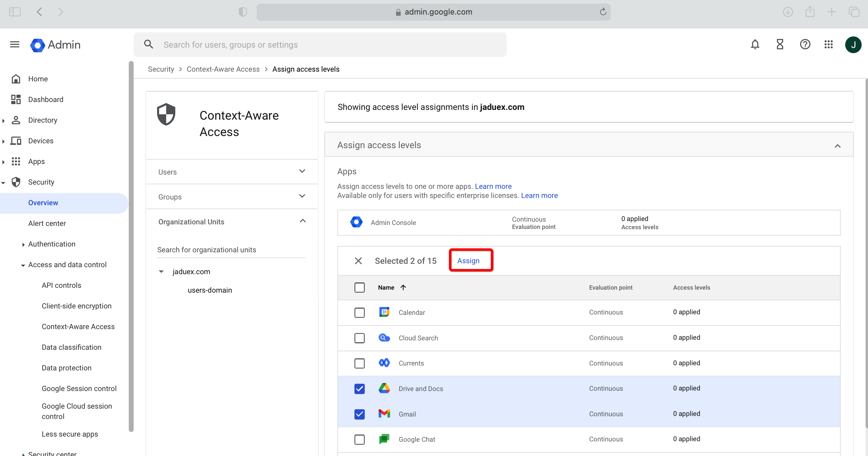Clear selection with the X icon
The width and height of the screenshot is (868, 456).
[x=358, y=261]
